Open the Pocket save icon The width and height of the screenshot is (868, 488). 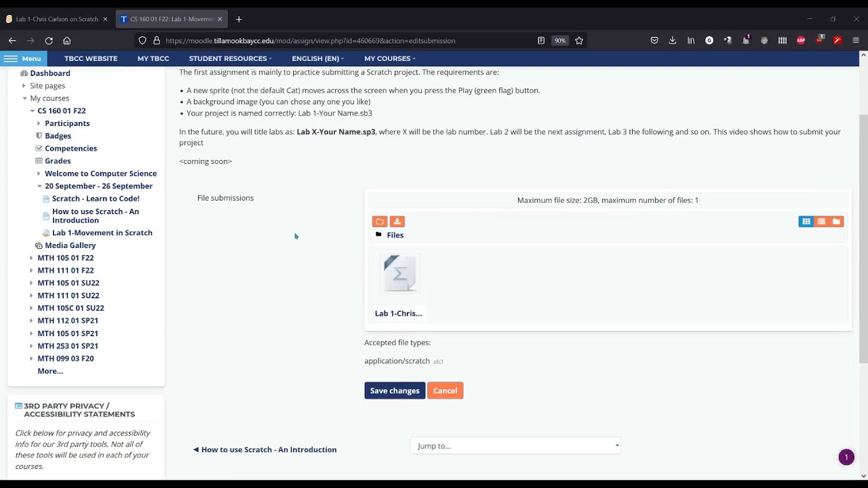(654, 41)
